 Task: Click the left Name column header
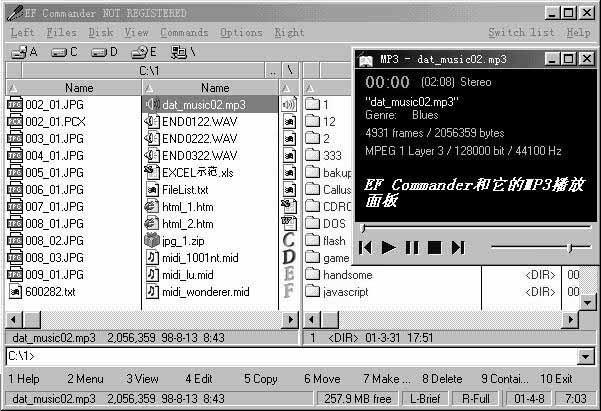click(x=78, y=88)
